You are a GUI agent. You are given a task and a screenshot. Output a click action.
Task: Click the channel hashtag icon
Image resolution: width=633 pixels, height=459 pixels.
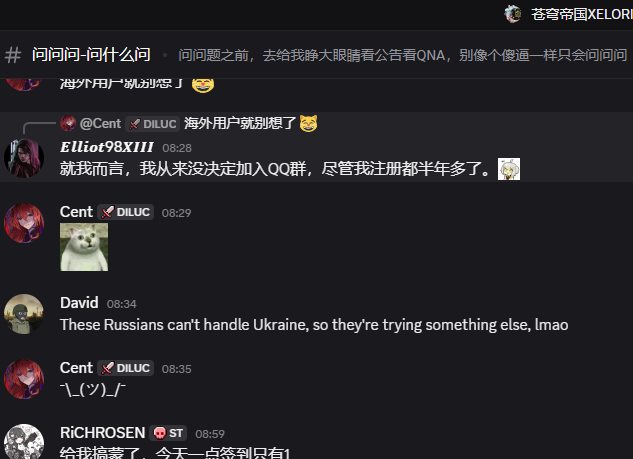(13, 55)
